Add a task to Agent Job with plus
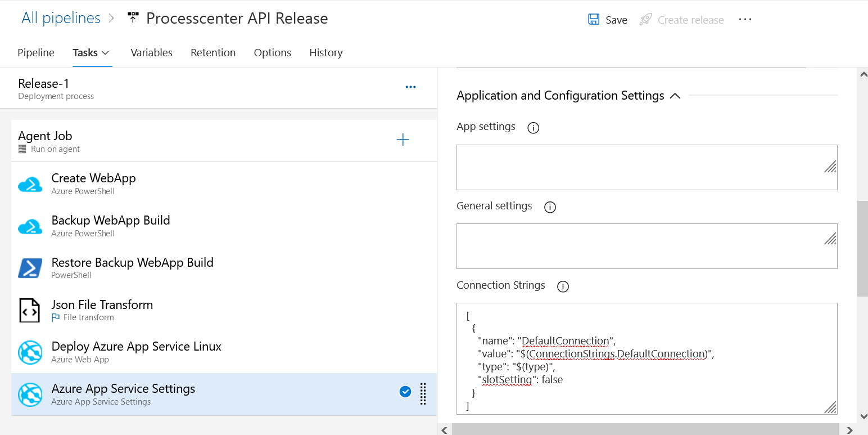The height and width of the screenshot is (435, 868). pos(403,140)
